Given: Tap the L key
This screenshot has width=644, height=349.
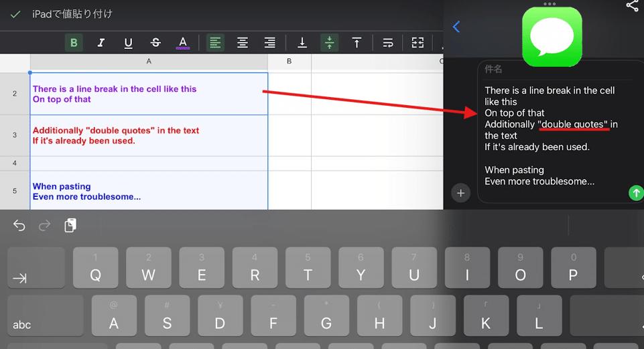Looking at the screenshot, I should 539,316.
